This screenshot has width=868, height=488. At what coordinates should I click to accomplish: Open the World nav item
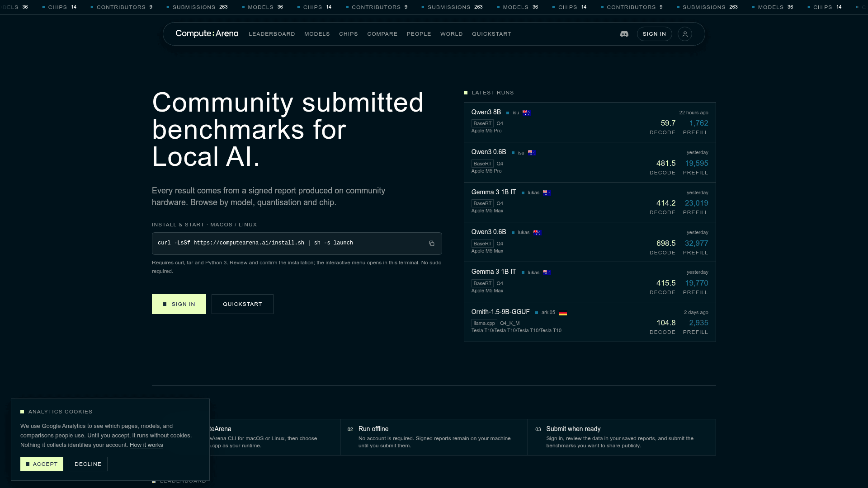pyautogui.click(x=452, y=34)
